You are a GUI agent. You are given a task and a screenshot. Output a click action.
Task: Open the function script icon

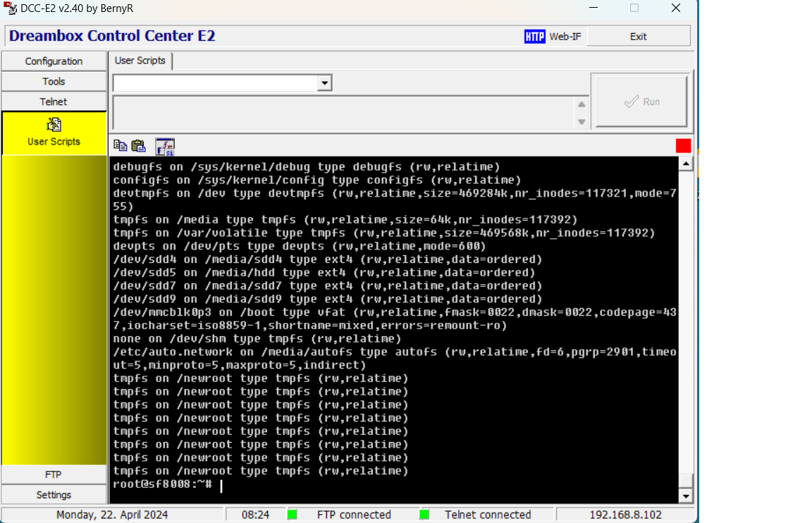tap(165, 147)
